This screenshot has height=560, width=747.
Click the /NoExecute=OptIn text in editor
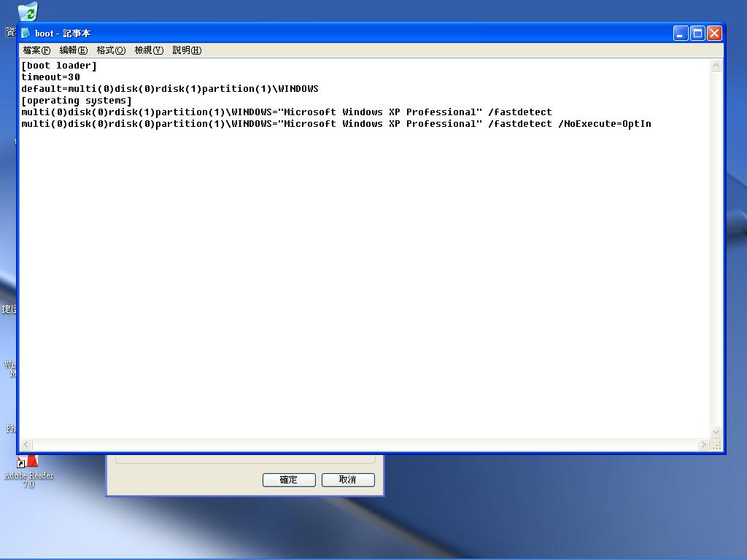(604, 124)
